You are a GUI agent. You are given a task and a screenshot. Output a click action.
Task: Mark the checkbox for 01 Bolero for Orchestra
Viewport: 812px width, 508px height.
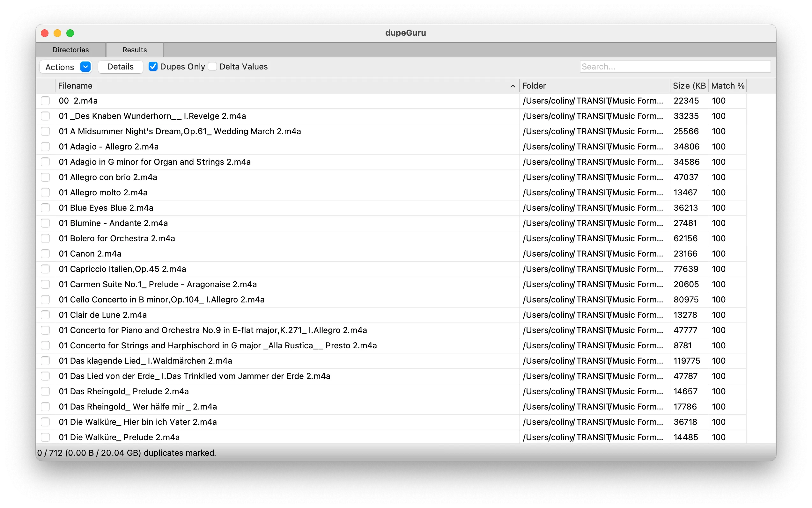coord(45,238)
